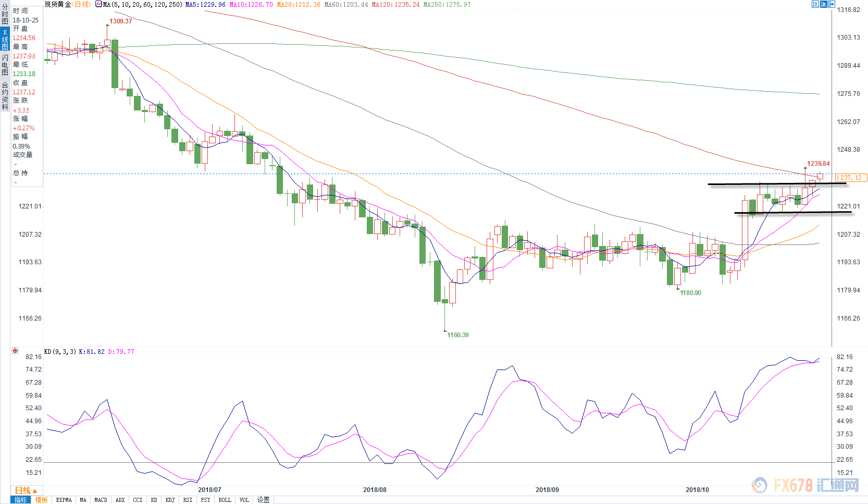This screenshot has height=504, width=868.
Task: Expand the 日线 period dropdown
Action: tap(26, 490)
